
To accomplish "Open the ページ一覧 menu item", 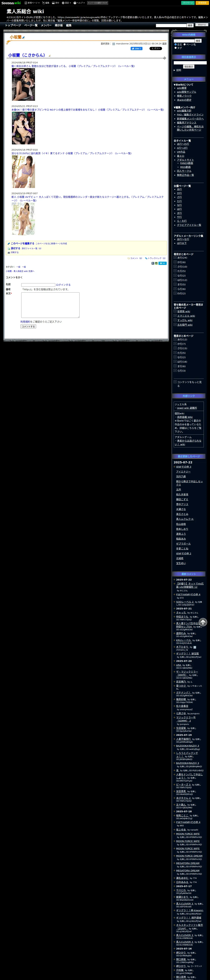I will 31,25.
